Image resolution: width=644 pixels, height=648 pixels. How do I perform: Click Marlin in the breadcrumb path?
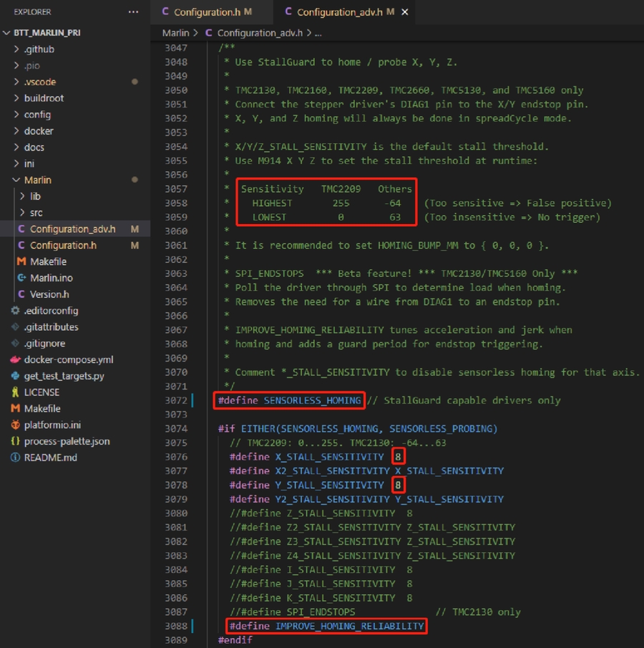pos(175,33)
